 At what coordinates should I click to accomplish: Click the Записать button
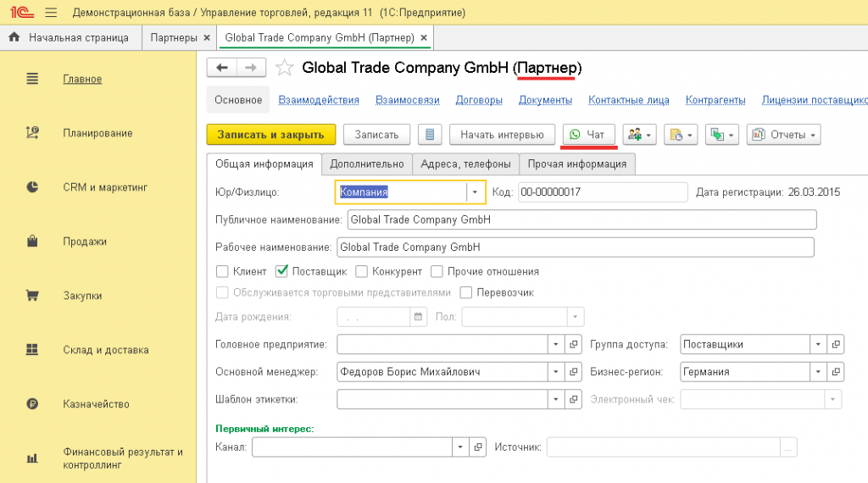coord(376,135)
